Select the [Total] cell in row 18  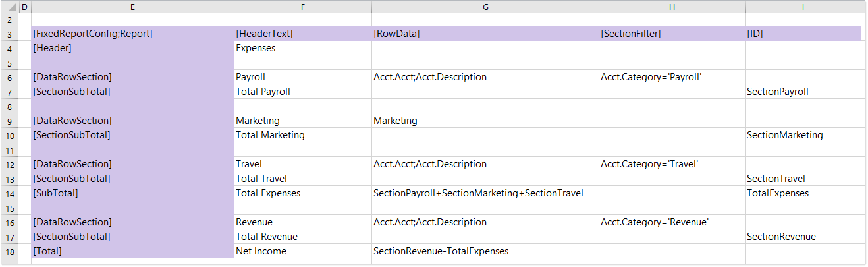(47, 251)
